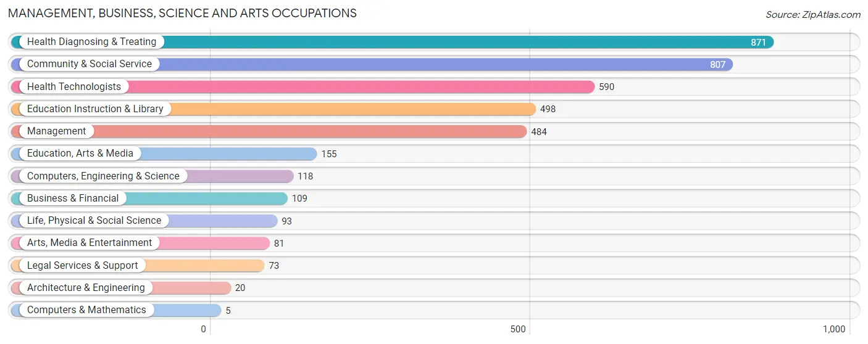This screenshot has height=344, width=868.
Task: Click the Legal Services & Support label
Action: pos(83,266)
